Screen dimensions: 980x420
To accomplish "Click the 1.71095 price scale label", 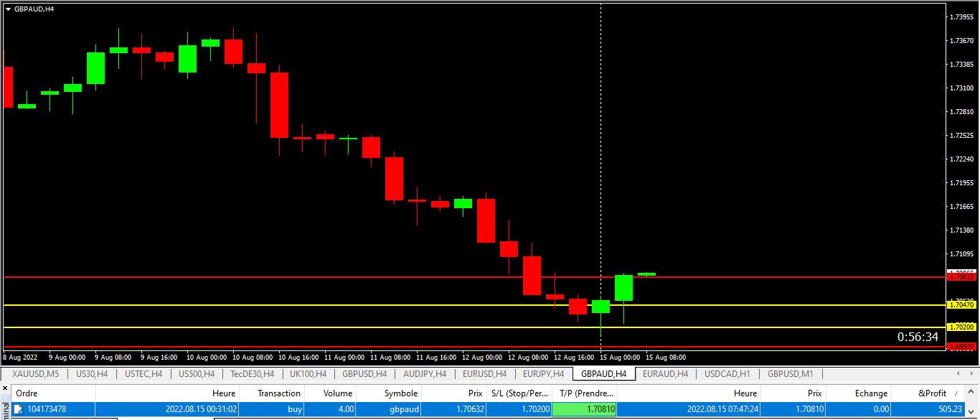I will point(961,253).
